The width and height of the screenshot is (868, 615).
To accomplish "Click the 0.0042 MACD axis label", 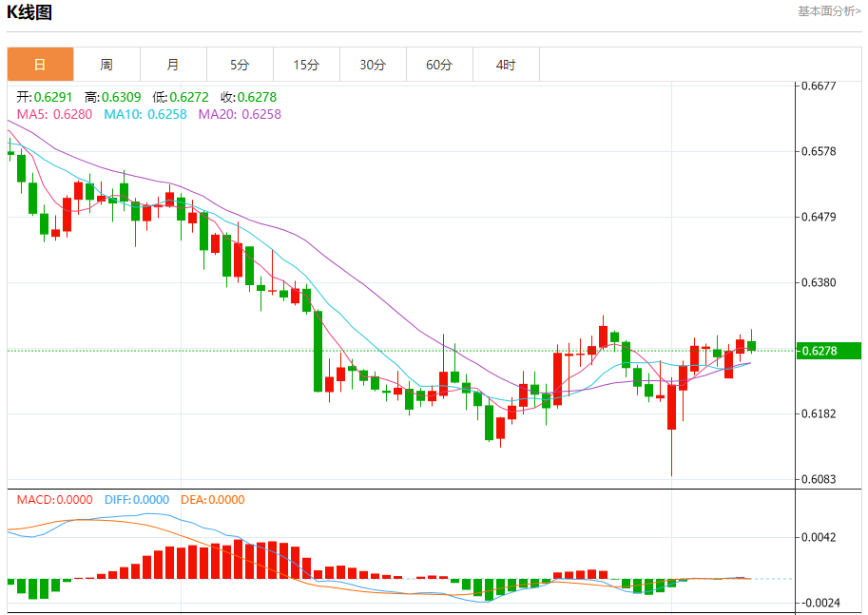I will tap(819, 537).
